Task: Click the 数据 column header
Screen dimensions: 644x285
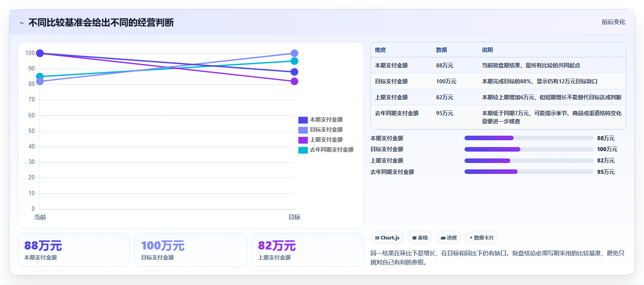Action: [x=441, y=50]
